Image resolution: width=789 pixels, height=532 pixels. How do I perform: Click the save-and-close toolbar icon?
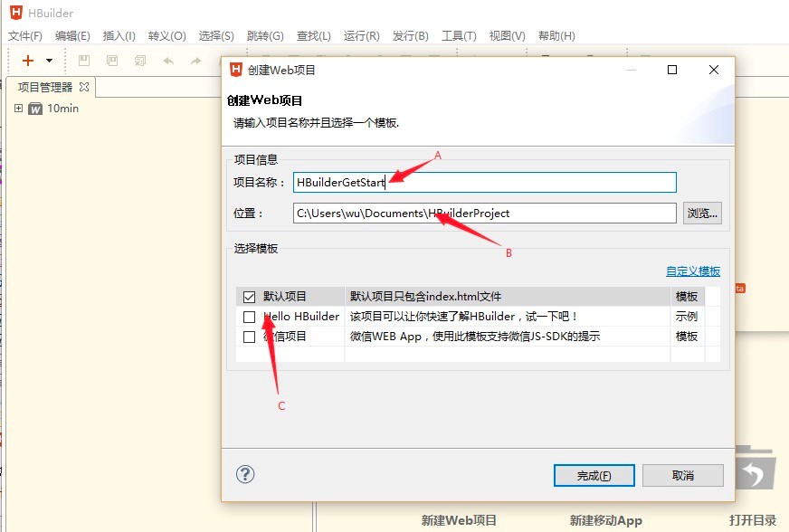138,61
